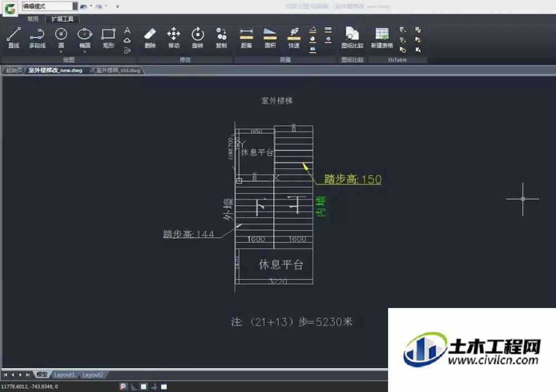556x392 pixels.
Task: Activate the 移动 move tool
Action: click(173, 38)
